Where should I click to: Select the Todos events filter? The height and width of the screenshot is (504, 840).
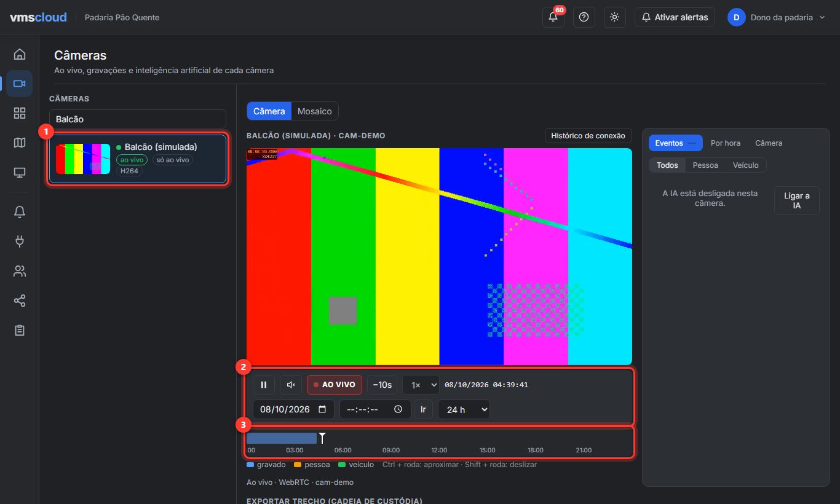coord(667,165)
